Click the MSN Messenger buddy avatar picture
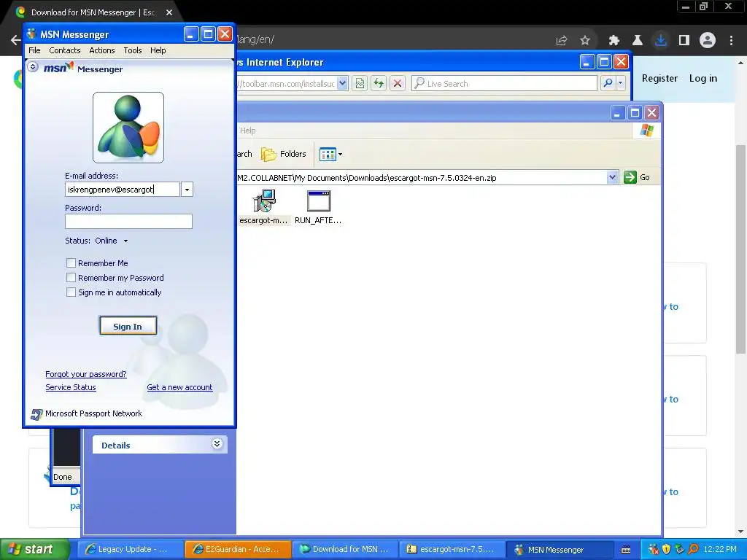Viewport: 747px width, 560px height. click(x=128, y=128)
